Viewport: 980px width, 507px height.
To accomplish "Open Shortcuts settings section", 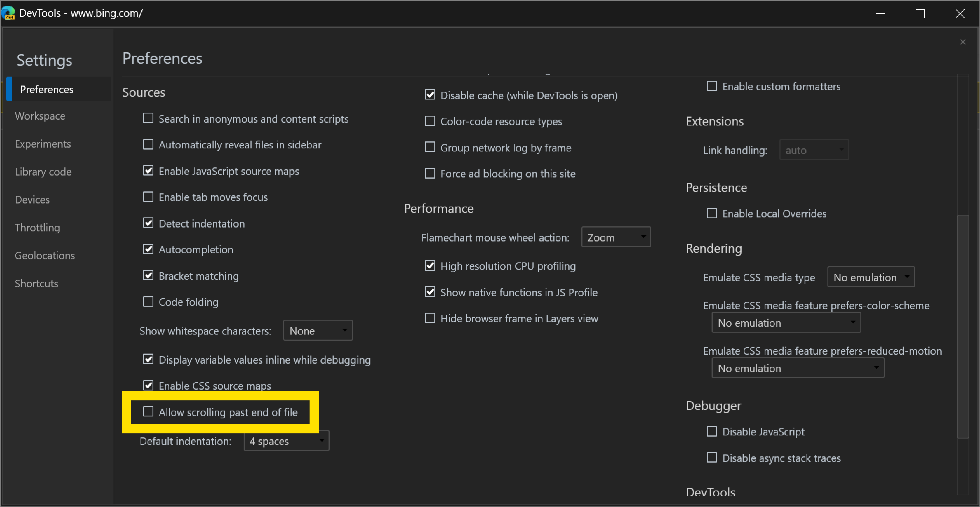I will tap(37, 283).
